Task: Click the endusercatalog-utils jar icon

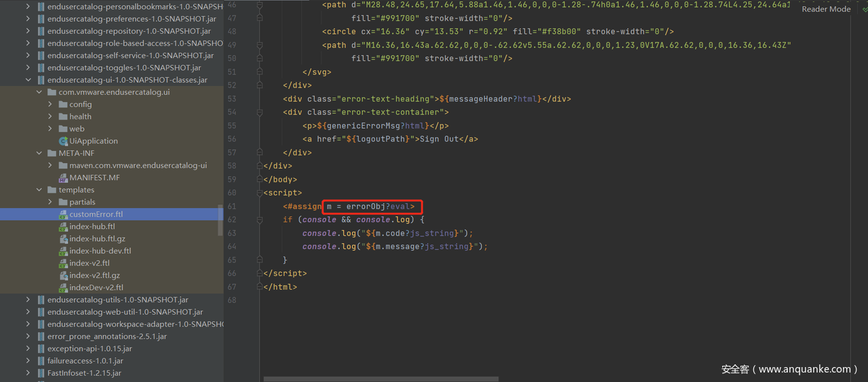Action: (41, 299)
